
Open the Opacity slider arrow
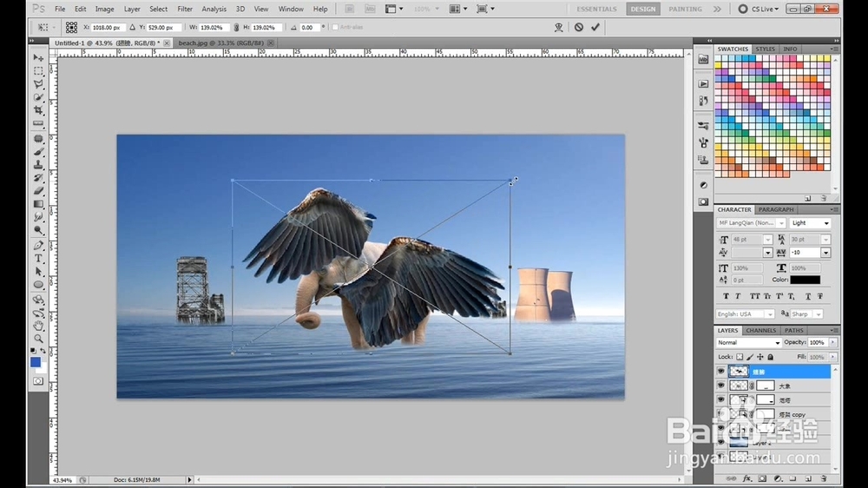(x=832, y=342)
